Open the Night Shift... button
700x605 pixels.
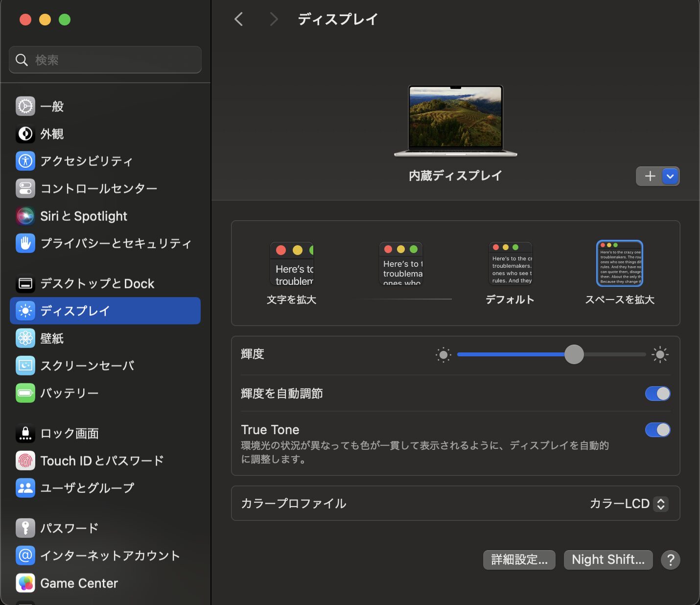(x=608, y=559)
